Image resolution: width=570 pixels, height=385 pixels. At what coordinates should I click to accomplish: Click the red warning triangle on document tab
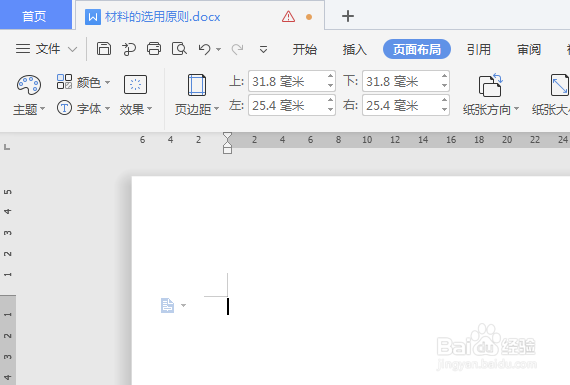point(289,16)
